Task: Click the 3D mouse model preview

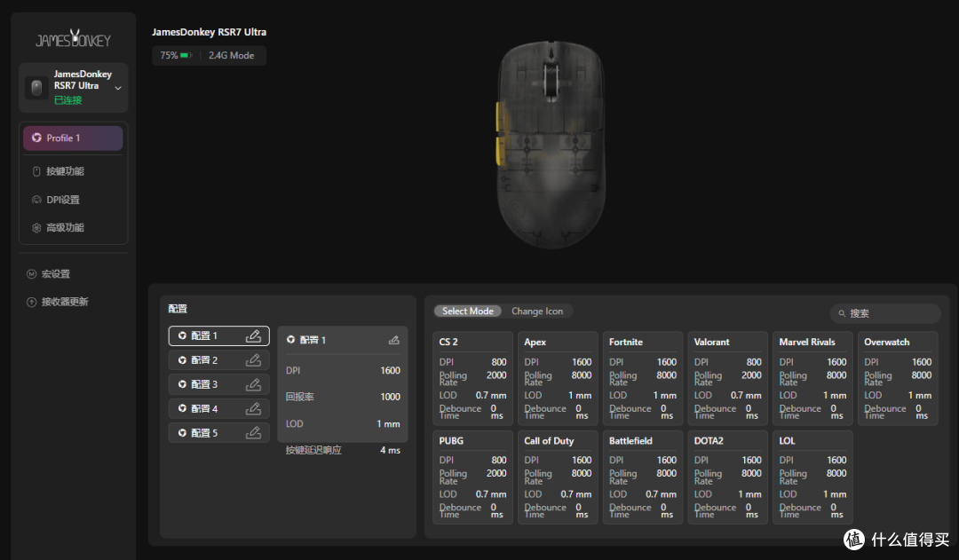Action: tap(551, 145)
